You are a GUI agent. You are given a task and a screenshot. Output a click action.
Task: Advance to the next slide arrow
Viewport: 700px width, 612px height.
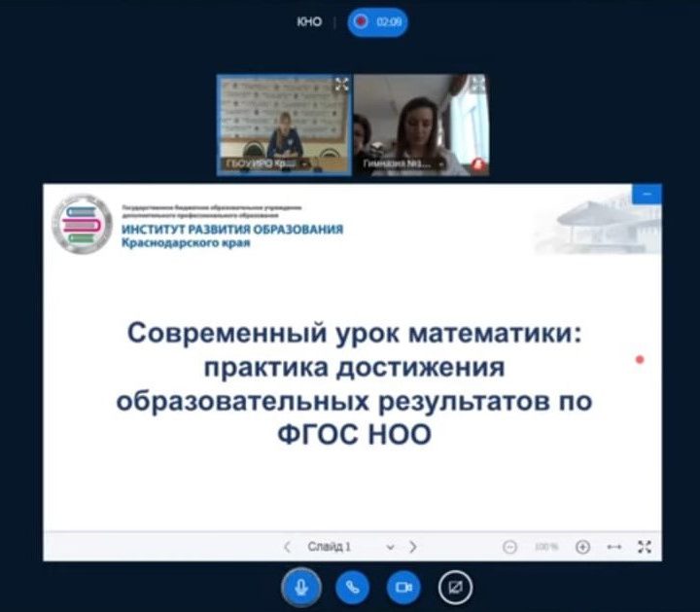click(x=413, y=547)
